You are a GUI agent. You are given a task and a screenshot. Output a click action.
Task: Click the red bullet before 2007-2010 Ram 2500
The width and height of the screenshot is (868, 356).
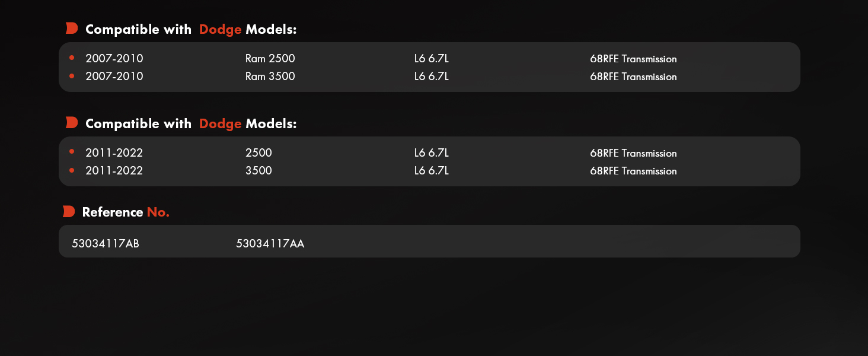coord(72,58)
